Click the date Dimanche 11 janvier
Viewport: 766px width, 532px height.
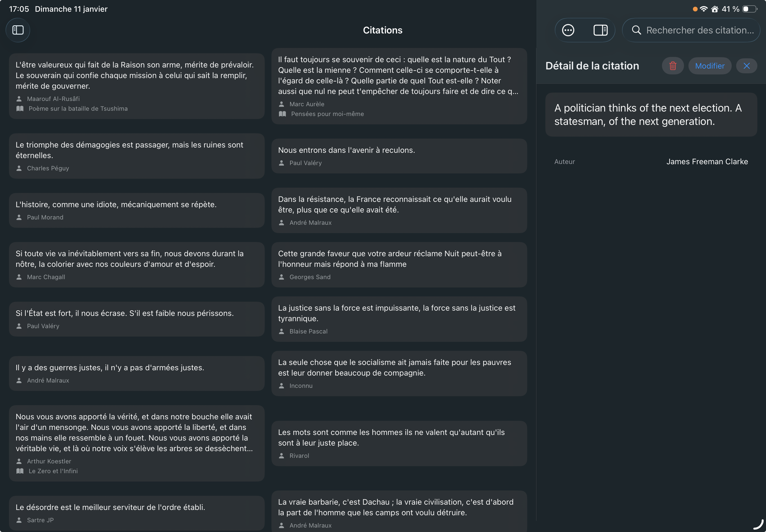pos(71,9)
